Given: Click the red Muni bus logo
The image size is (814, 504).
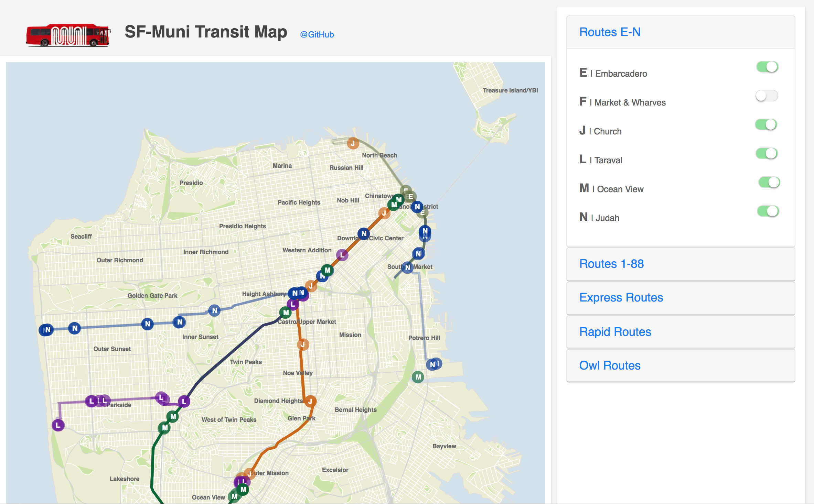Looking at the screenshot, I should (68, 35).
